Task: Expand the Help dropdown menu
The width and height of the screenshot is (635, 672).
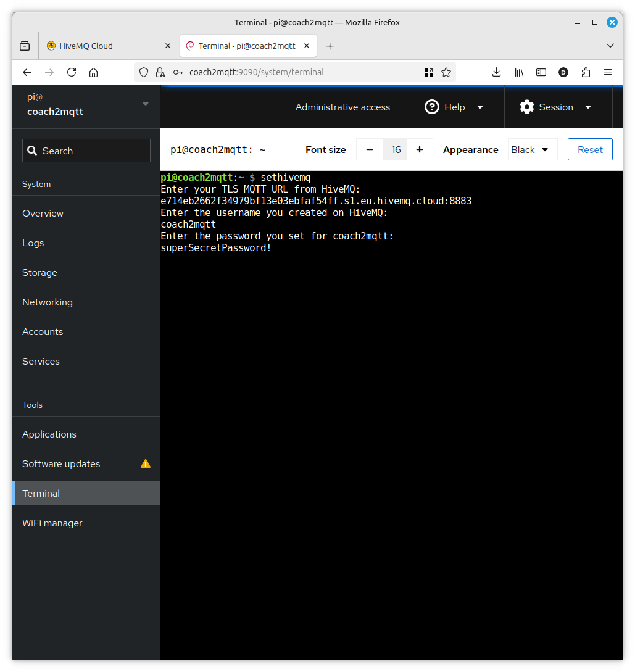Action: [x=454, y=107]
